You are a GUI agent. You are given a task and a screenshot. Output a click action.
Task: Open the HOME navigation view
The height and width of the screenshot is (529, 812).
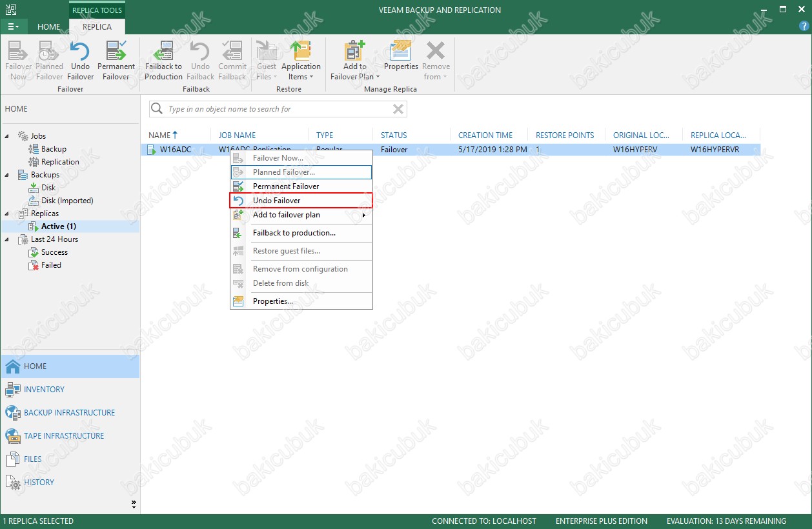pyautogui.click(x=70, y=366)
